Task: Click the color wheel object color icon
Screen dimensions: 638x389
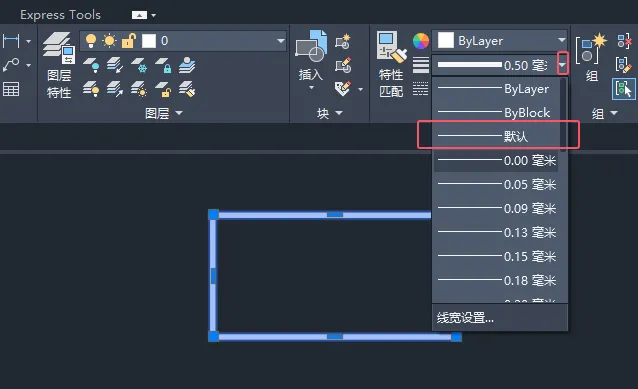Action: click(421, 41)
